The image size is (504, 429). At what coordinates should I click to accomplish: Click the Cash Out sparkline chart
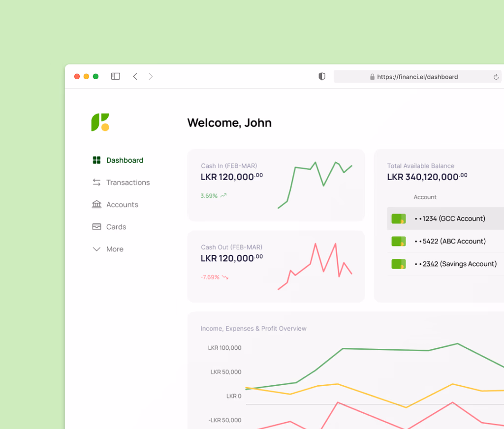[x=315, y=266]
